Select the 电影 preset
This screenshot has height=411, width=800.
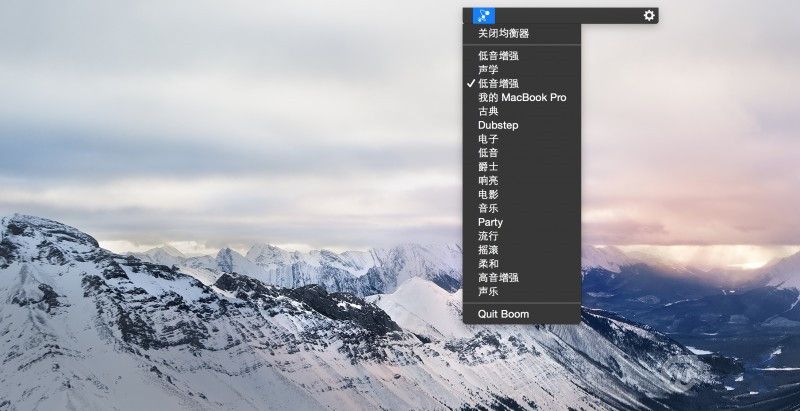pos(488,194)
